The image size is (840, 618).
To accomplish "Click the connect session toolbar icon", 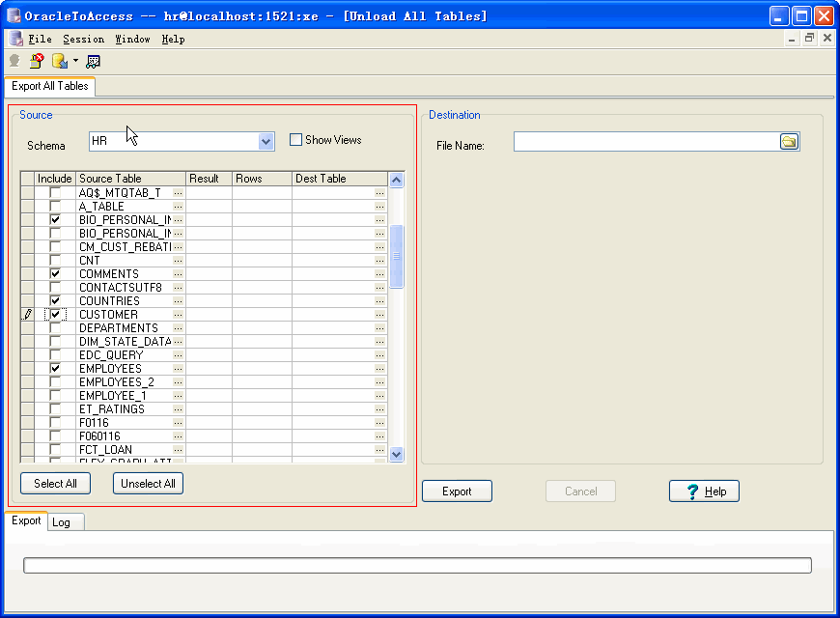I will (14, 61).
